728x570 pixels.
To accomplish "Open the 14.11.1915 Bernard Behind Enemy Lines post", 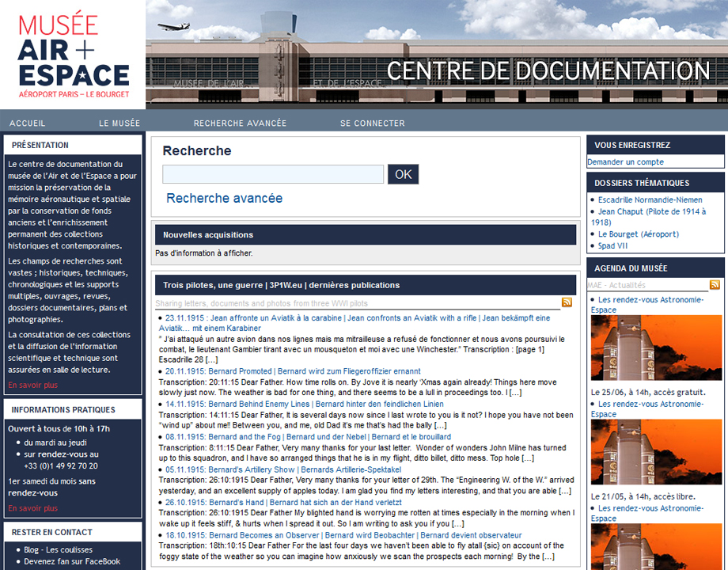I will [305, 405].
